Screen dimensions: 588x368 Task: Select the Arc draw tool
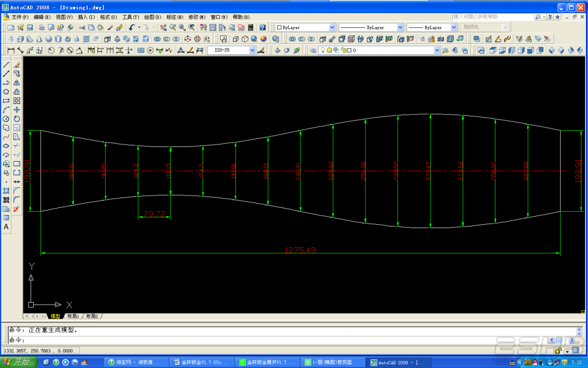click(6, 110)
